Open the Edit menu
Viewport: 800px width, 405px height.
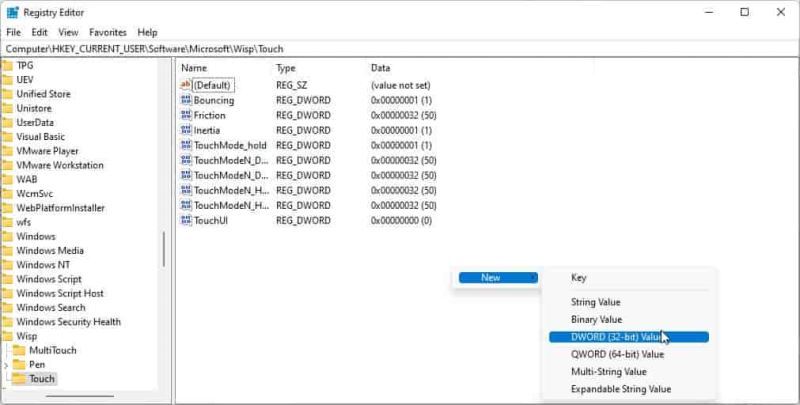pos(39,32)
